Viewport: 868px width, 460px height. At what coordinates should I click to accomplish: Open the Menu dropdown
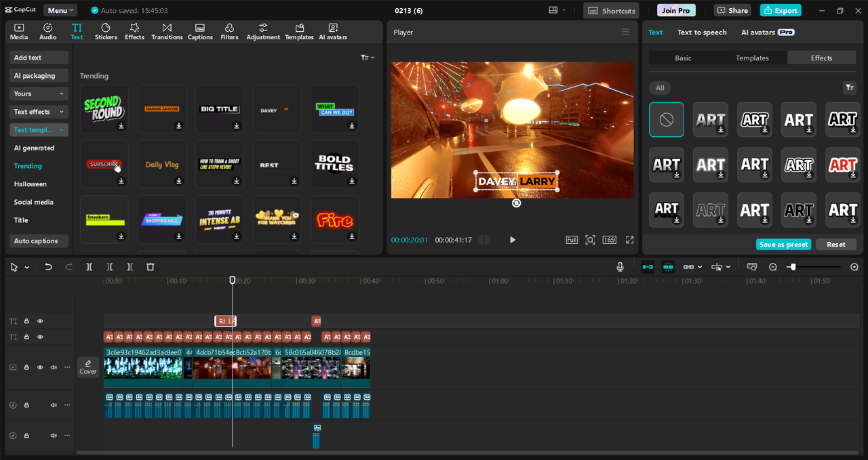(x=60, y=10)
